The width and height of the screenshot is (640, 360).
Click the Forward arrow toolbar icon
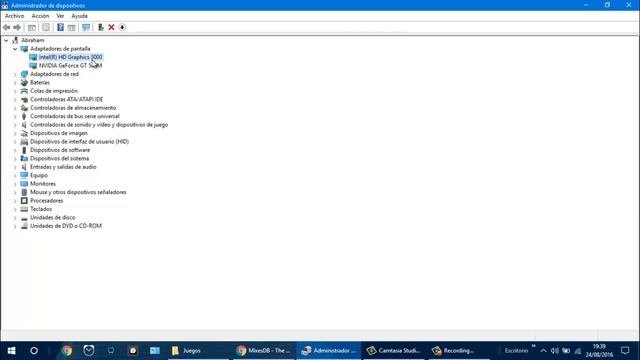pos(17,27)
